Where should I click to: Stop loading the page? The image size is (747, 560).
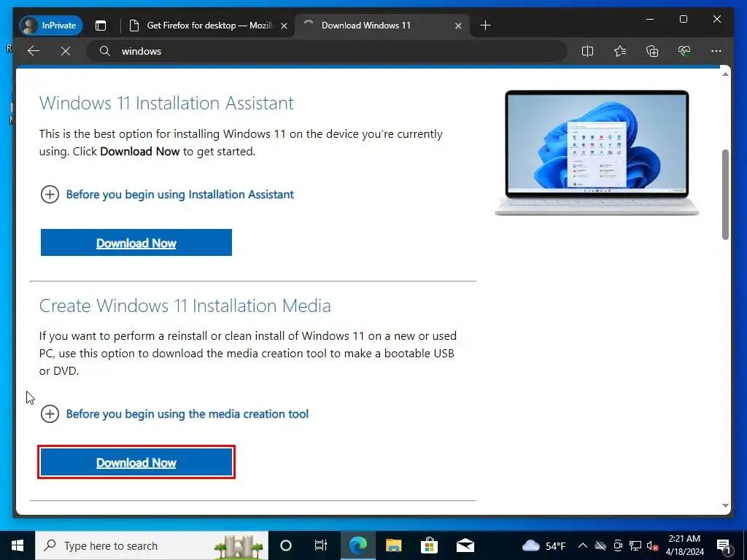[66, 51]
